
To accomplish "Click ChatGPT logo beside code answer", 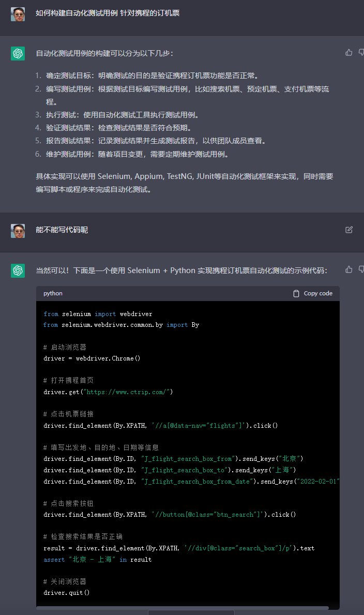I will 18,271.
